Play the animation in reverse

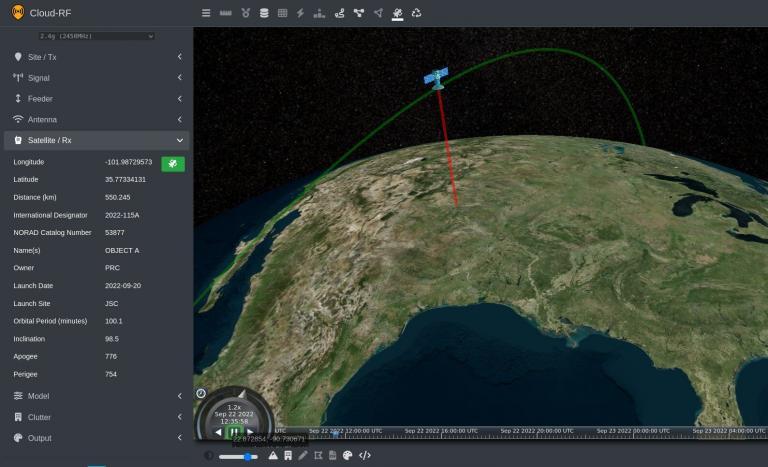click(x=218, y=432)
